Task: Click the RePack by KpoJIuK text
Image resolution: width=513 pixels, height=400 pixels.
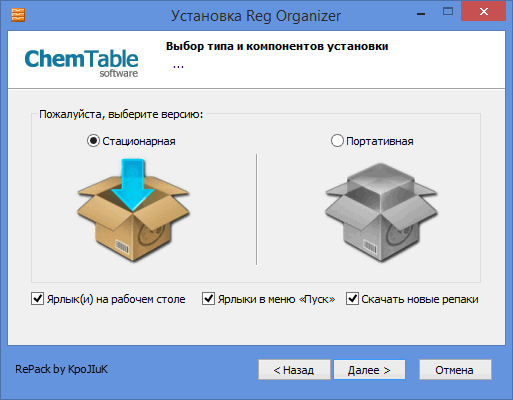Action: [62, 369]
